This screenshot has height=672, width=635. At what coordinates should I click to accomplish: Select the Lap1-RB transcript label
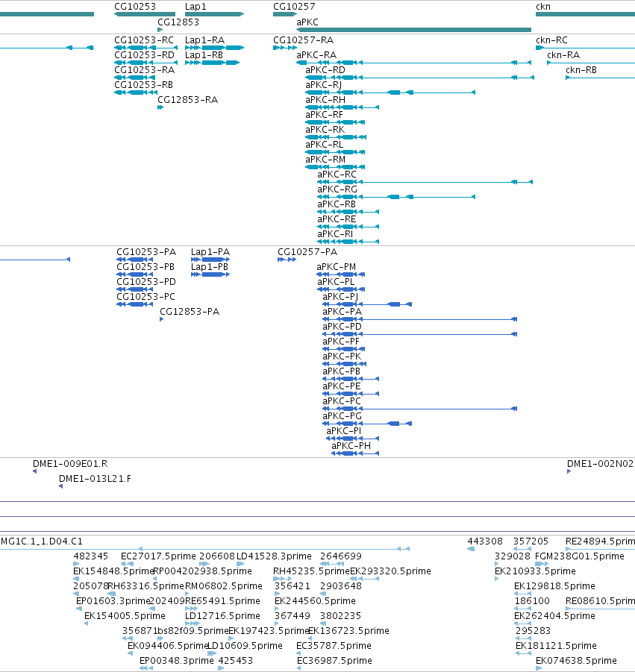click(204, 55)
